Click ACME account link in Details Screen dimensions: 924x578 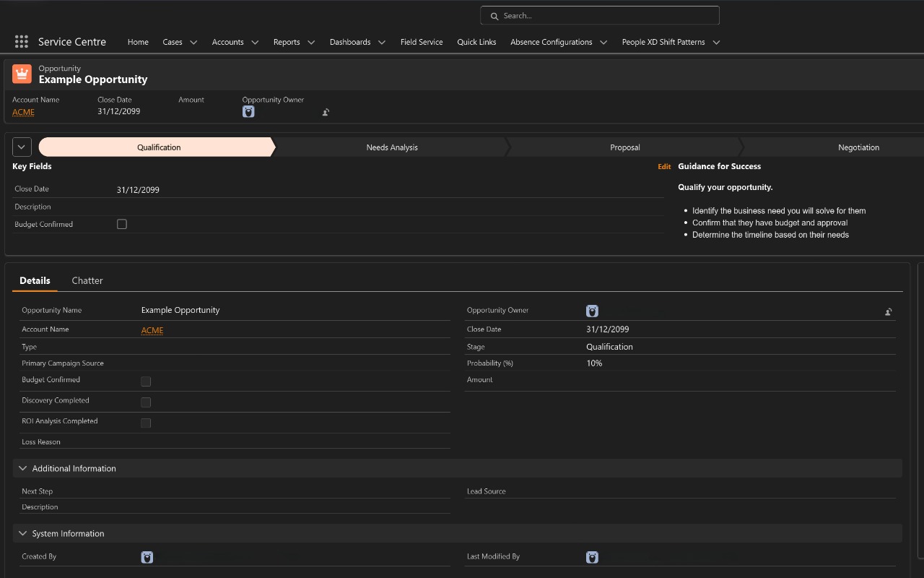click(x=152, y=330)
